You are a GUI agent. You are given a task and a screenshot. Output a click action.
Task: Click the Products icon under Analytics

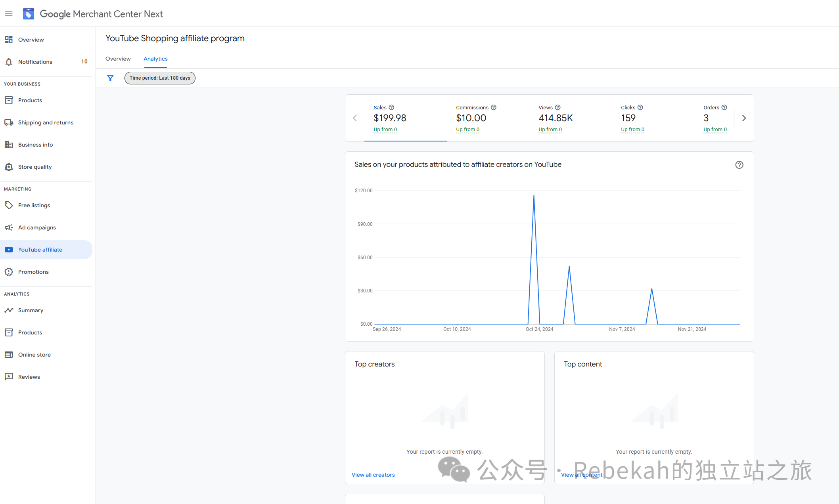click(9, 332)
